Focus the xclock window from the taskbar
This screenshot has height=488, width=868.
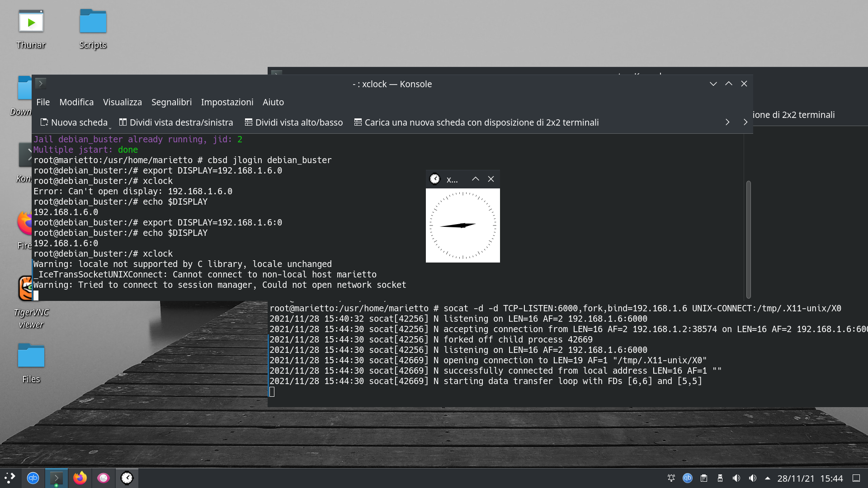click(x=127, y=478)
